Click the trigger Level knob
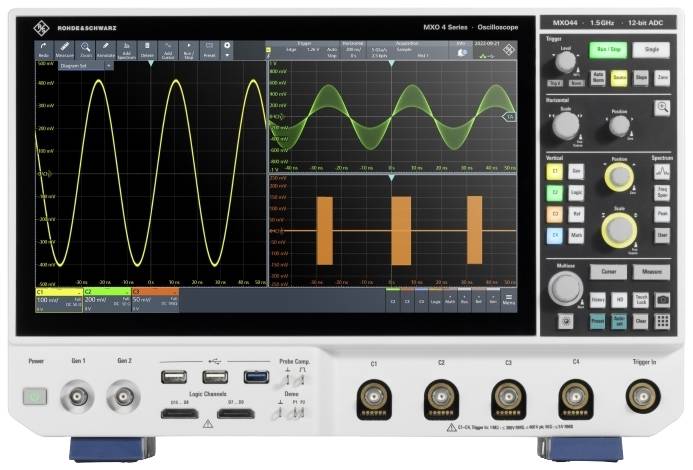The image size is (693, 470). (566, 63)
